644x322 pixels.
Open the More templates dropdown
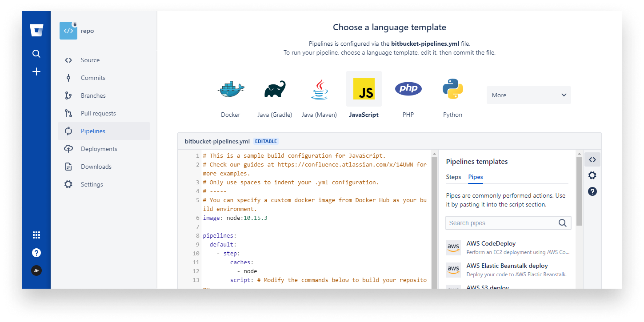(529, 95)
